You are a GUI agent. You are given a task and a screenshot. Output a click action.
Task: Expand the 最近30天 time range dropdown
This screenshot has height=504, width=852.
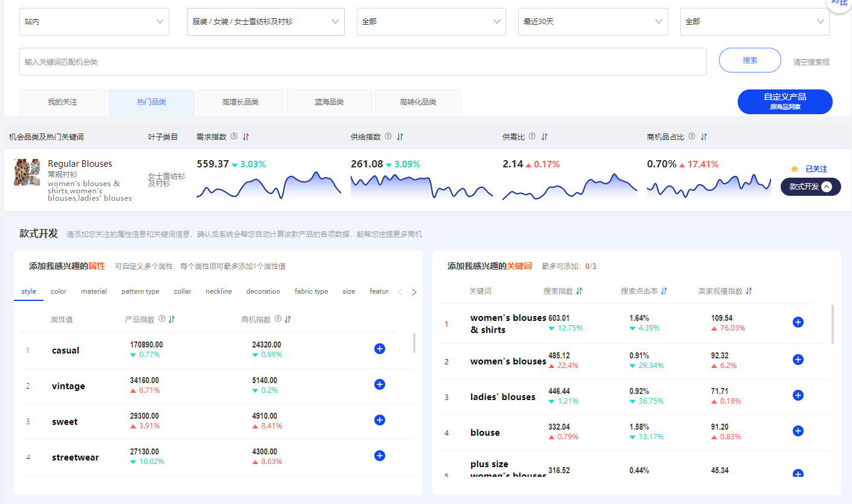pos(593,22)
